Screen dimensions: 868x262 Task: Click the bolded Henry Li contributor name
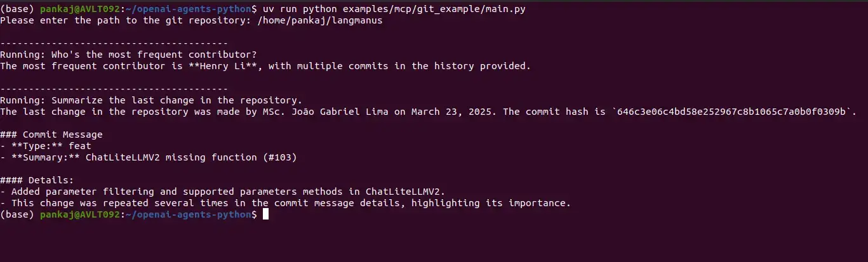click(223, 65)
